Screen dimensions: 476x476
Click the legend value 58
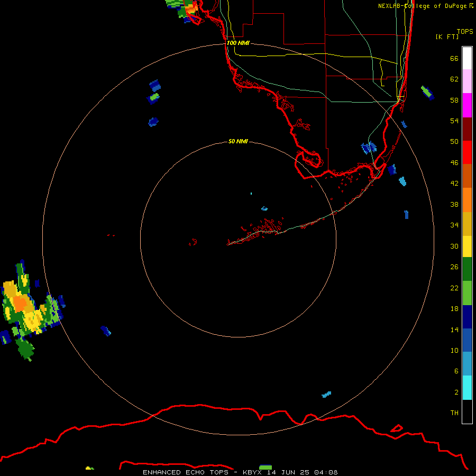454,100
